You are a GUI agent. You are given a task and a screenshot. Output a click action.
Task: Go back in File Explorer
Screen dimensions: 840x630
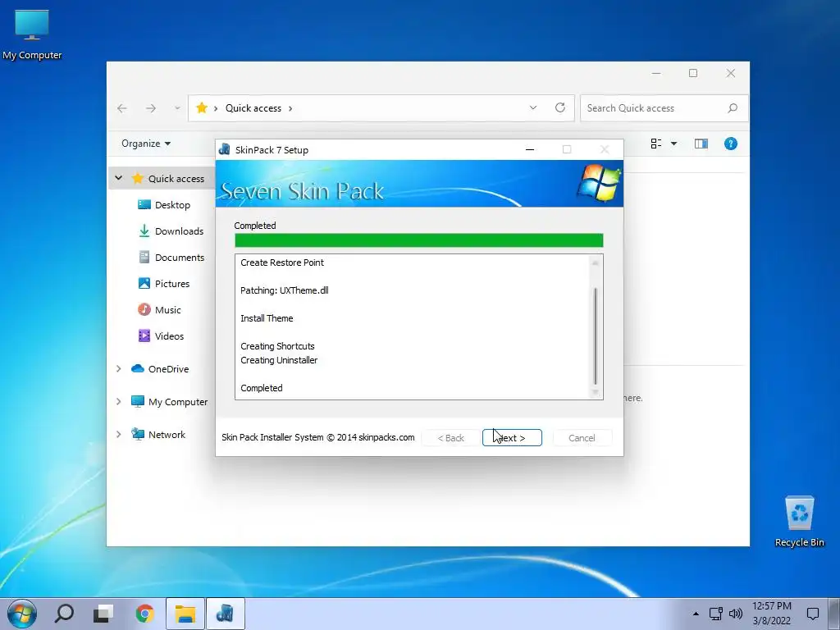pos(122,108)
